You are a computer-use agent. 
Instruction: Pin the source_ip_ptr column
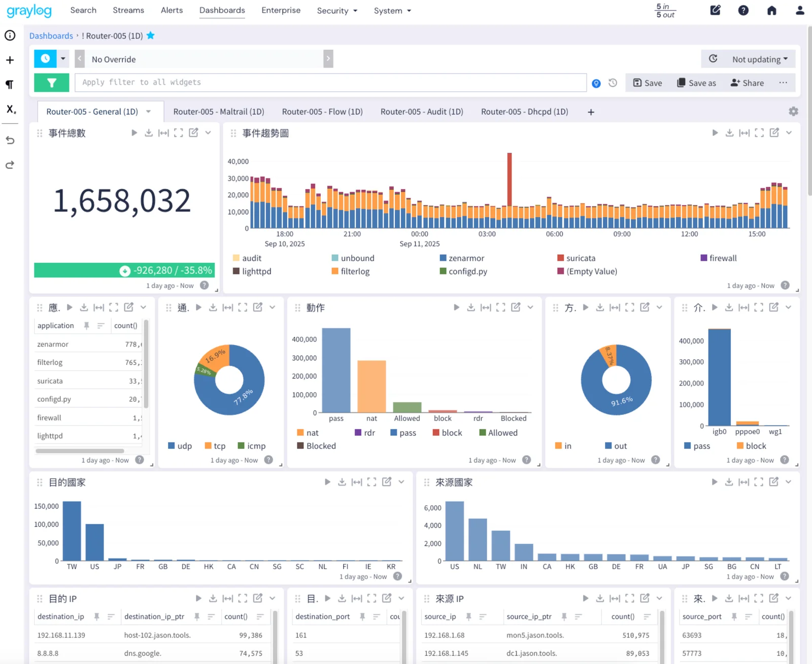564,617
